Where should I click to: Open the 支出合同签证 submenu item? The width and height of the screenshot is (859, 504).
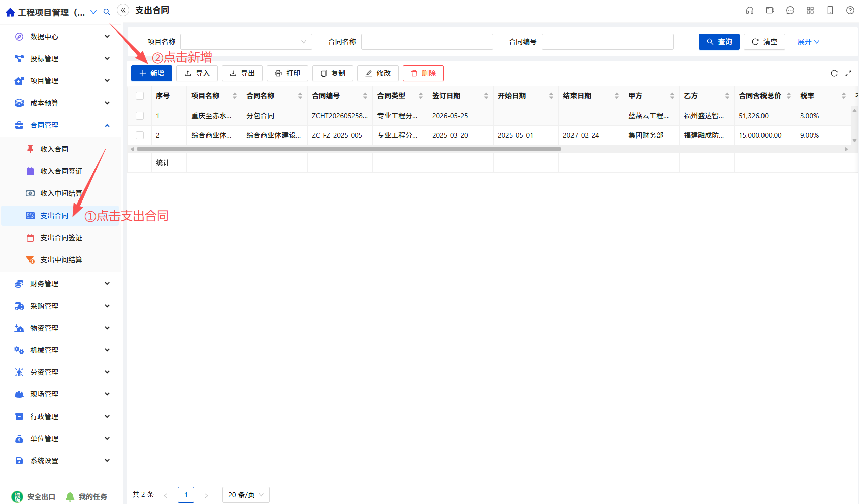(60, 238)
